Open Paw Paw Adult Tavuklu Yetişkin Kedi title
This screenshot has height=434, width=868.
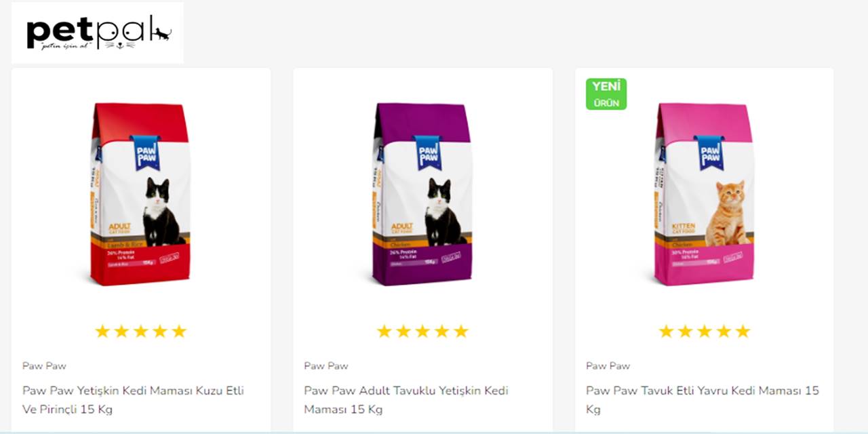(406, 400)
